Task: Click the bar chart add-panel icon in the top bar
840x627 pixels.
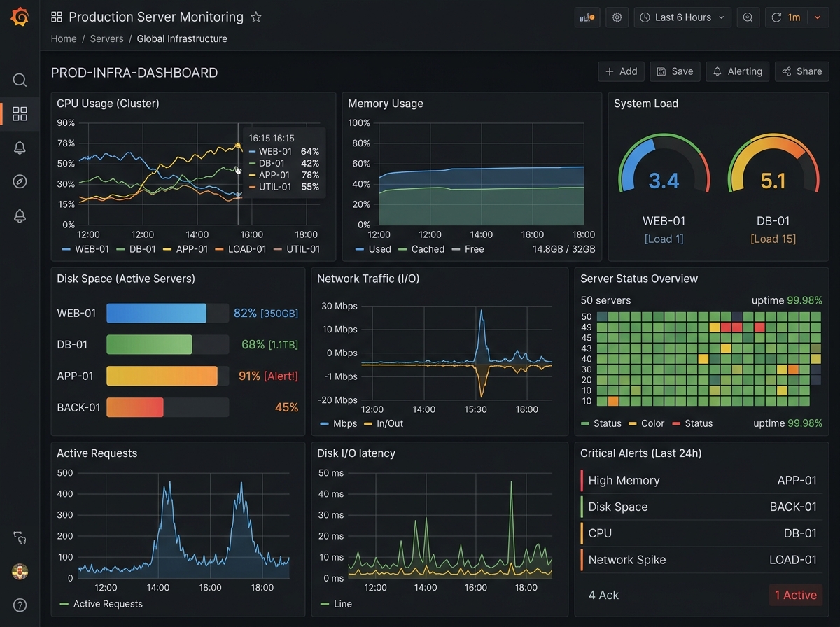Action: pos(587,17)
